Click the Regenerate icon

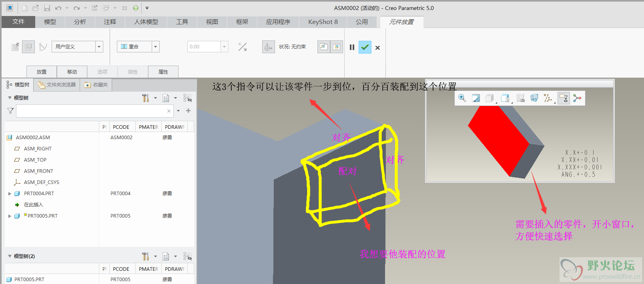point(94,8)
